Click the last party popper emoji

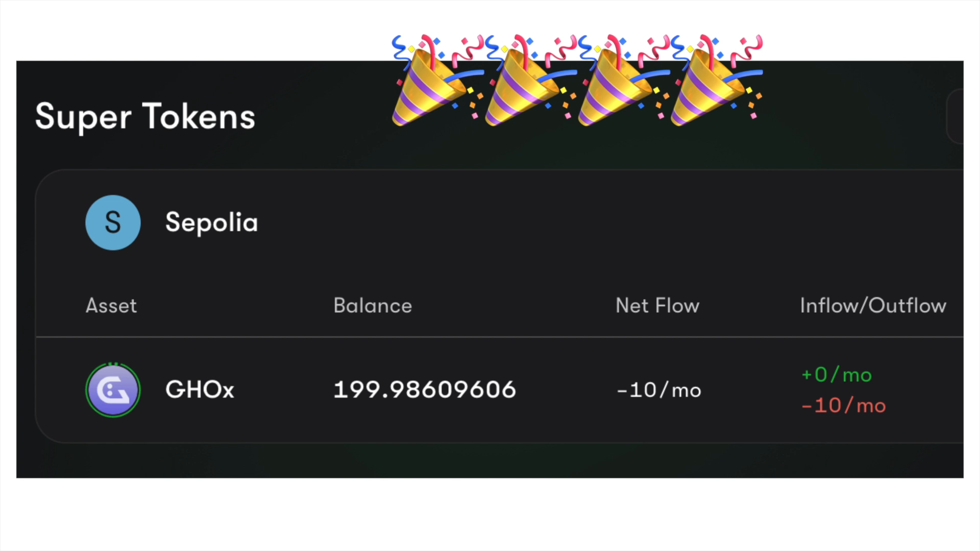click(x=717, y=80)
